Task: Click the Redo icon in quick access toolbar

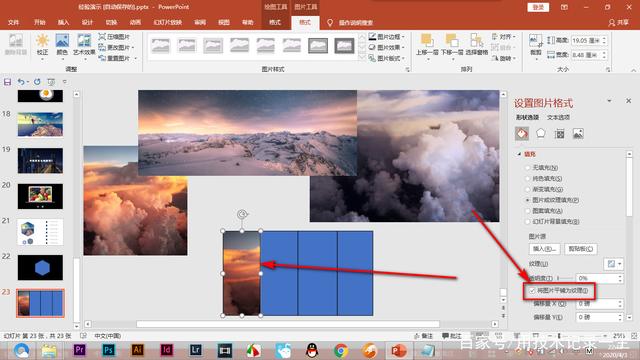Action: 37,82
